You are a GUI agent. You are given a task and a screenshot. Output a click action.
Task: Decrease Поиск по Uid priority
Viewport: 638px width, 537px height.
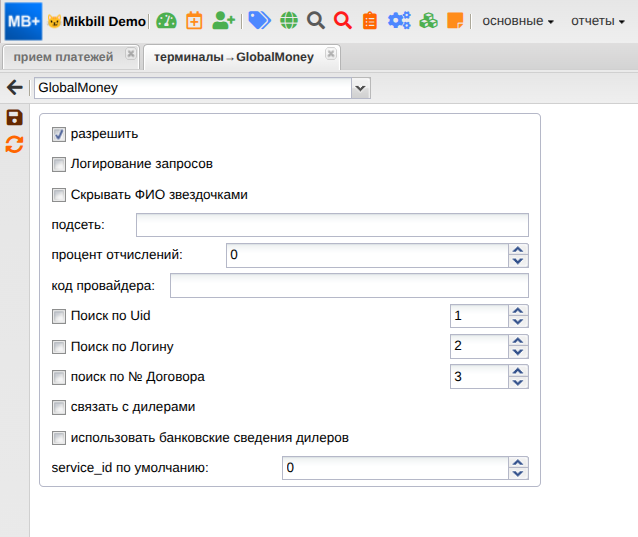[518, 322]
